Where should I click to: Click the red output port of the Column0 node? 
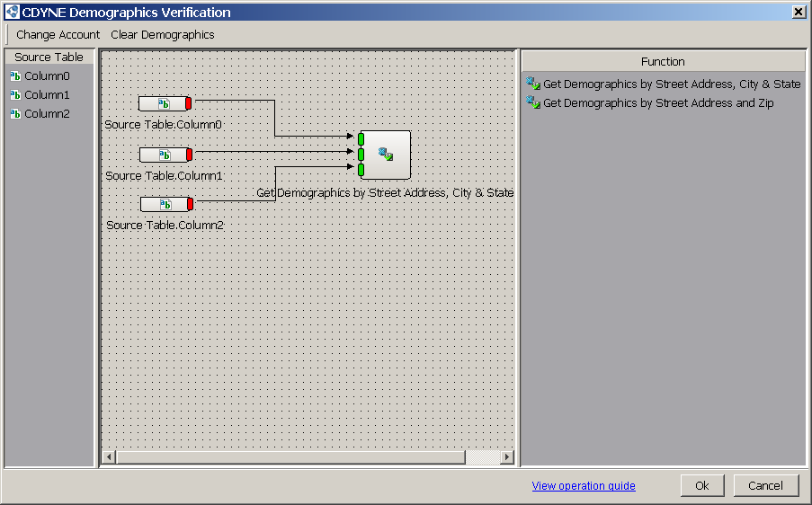pos(189,103)
